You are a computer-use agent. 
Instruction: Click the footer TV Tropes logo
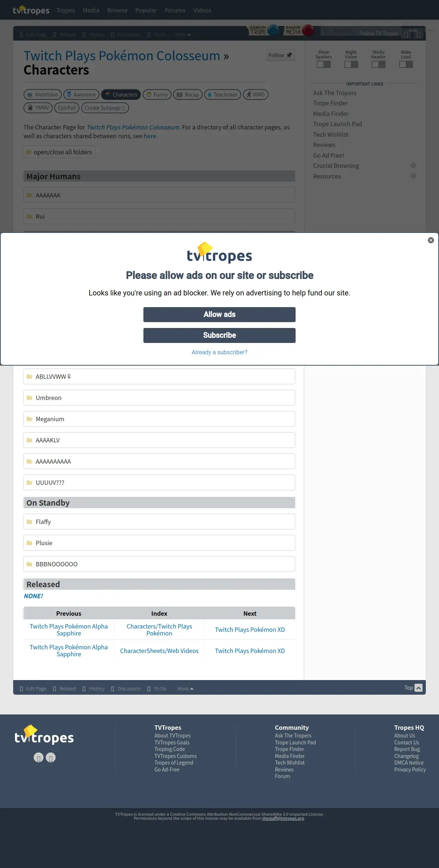44,735
